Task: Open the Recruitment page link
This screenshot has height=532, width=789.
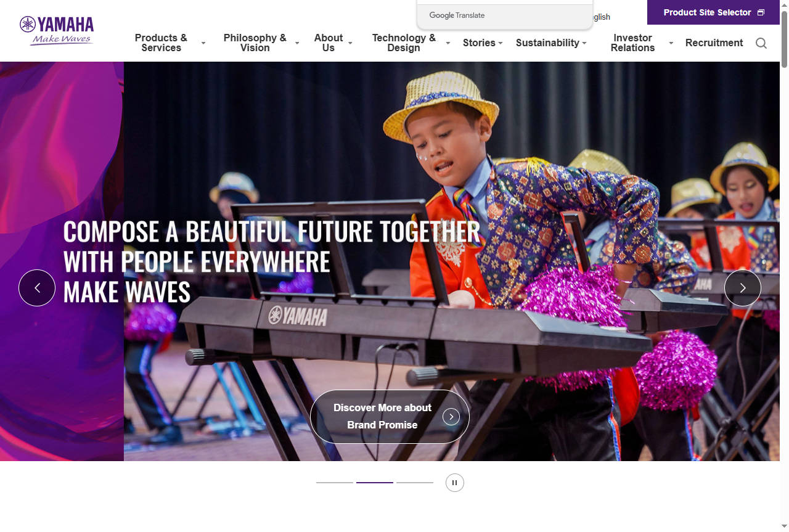Action: (x=714, y=43)
